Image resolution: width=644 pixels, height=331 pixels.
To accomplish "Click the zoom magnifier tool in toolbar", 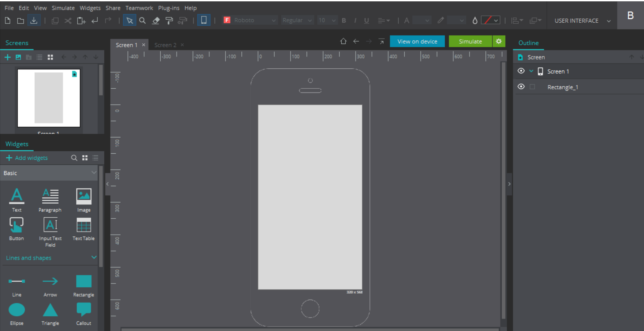I will click(142, 21).
